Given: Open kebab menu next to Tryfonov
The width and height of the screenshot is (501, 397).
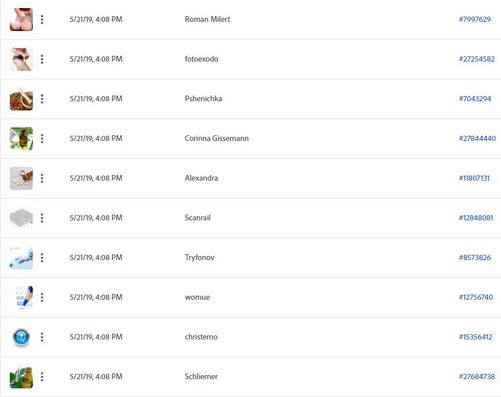Looking at the screenshot, I should [x=42, y=257].
